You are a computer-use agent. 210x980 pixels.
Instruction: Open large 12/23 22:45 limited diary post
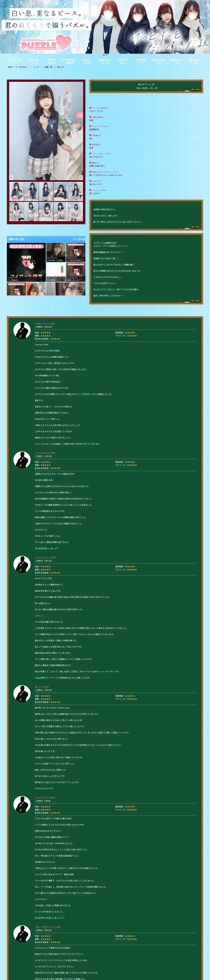26,262
